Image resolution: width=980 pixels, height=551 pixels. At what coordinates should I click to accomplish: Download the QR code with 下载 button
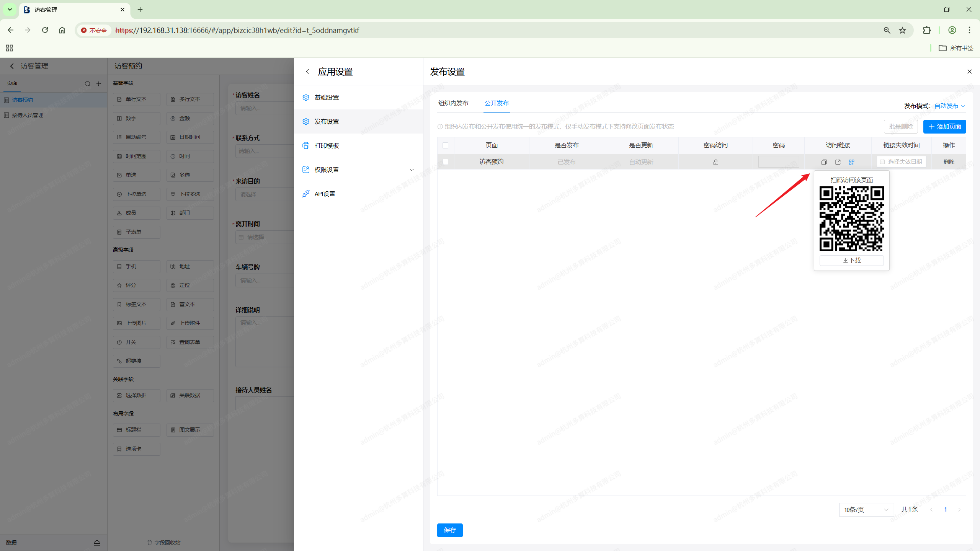pyautogui.click(x=851, y=261)
